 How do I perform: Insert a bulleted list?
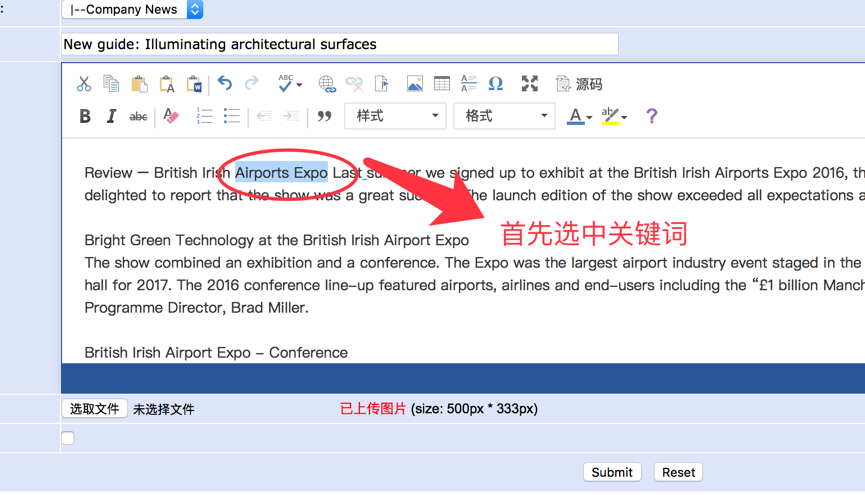(232, 116)
